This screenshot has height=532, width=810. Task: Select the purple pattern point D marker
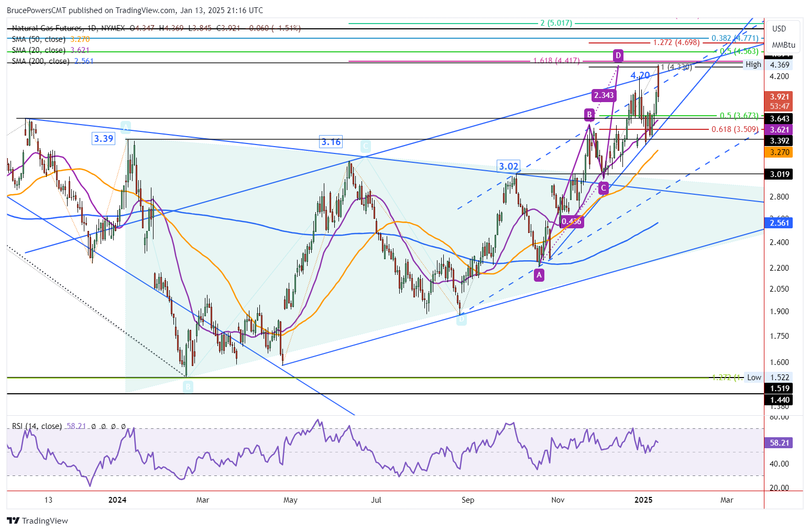tap(618, 55)
